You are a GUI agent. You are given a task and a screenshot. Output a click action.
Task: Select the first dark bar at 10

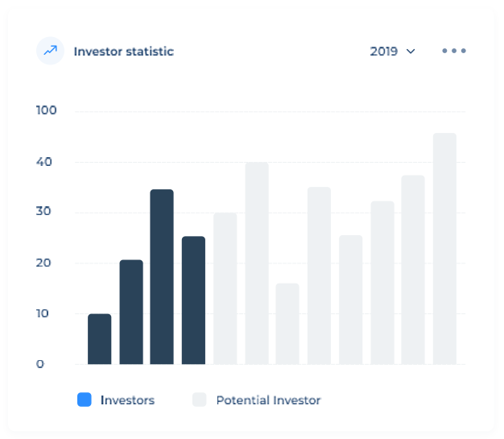click(100, 339)
